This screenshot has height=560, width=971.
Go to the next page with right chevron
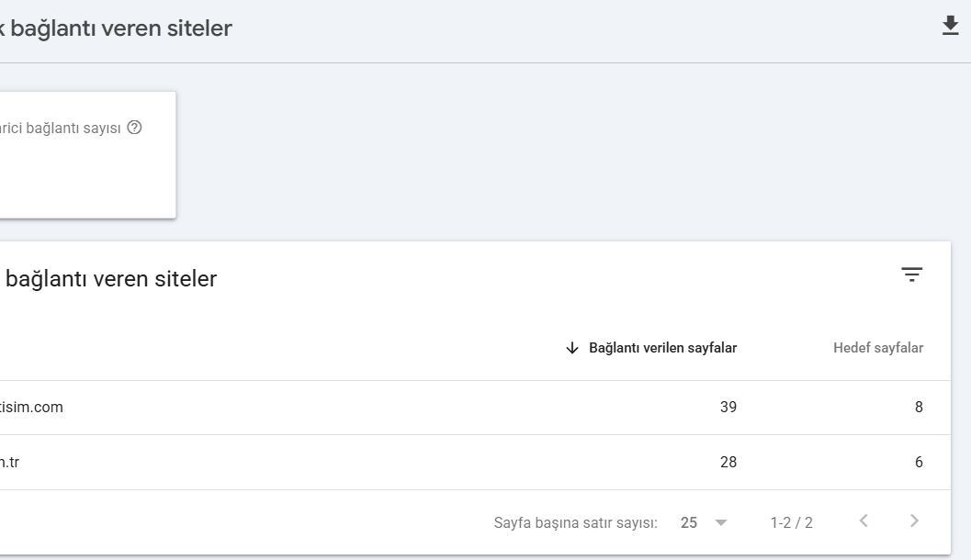(914, 521)
